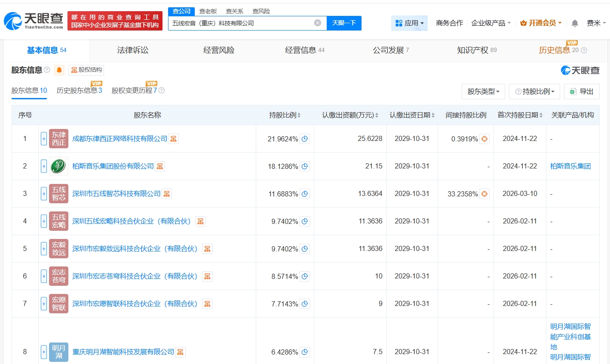Switch to the 历史信息 tab
This screenshot has width=610, height=364.
coord(563,50)
